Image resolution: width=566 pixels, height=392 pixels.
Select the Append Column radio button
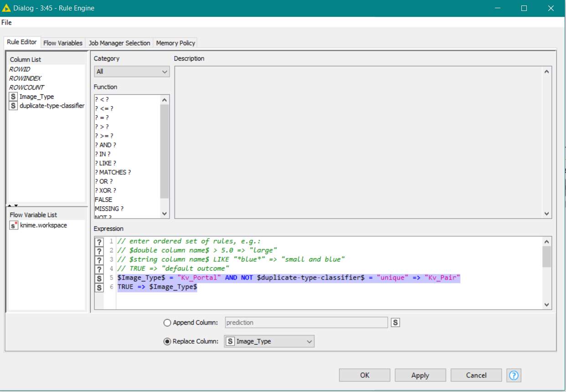[167, 323]
